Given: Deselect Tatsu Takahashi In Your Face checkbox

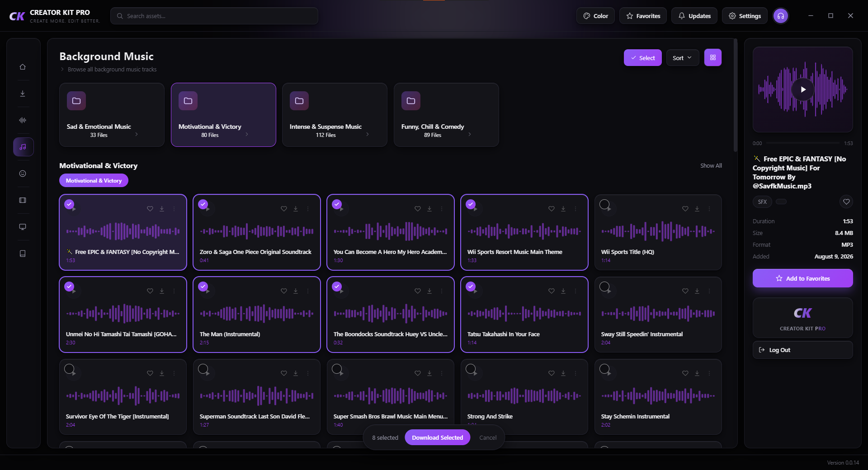Looking at the screenshot, I should (471, 287).
